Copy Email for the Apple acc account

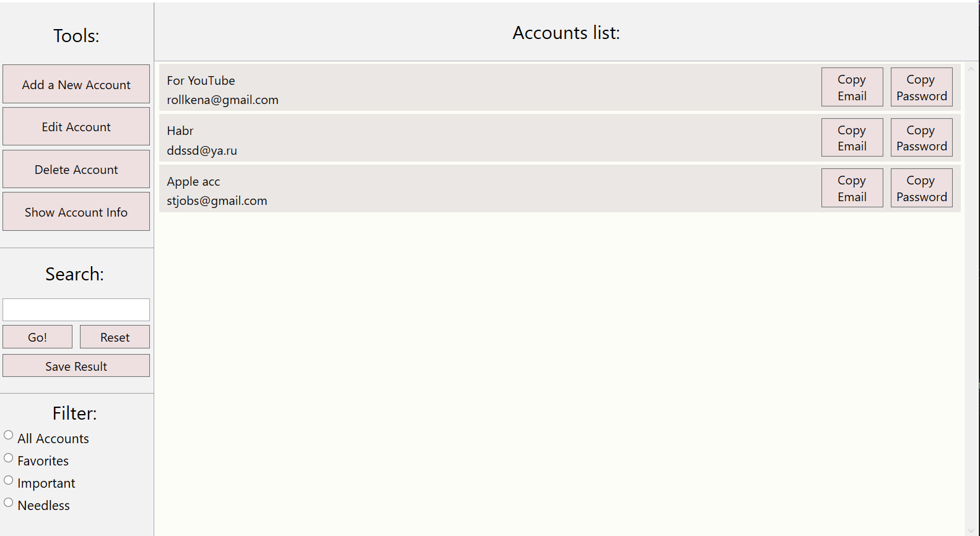[852, 188]
